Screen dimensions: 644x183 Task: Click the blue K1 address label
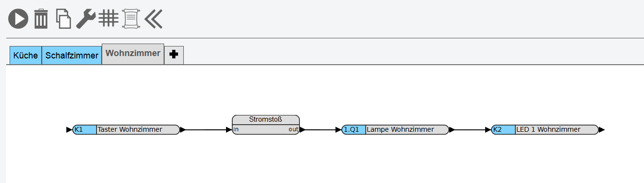(85, 129)
